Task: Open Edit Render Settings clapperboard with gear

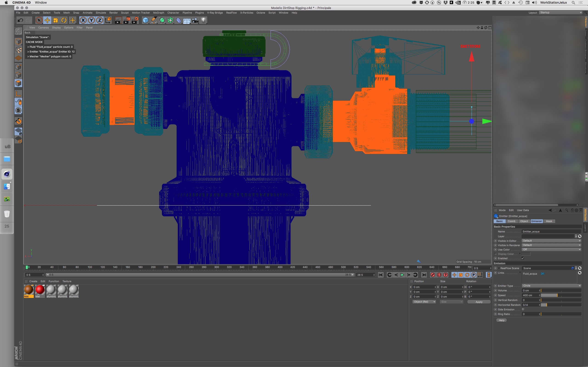Action: coord(135,20)
